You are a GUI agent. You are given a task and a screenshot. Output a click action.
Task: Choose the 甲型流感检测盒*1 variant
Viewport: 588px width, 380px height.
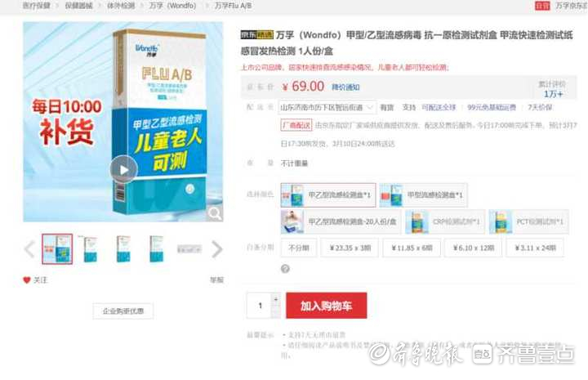(423, 195)
